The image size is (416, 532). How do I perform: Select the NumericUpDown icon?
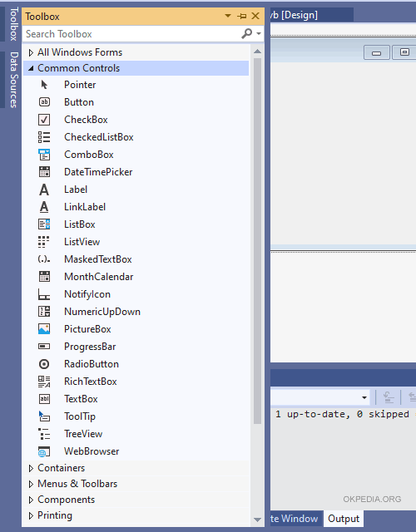(44, 312)
